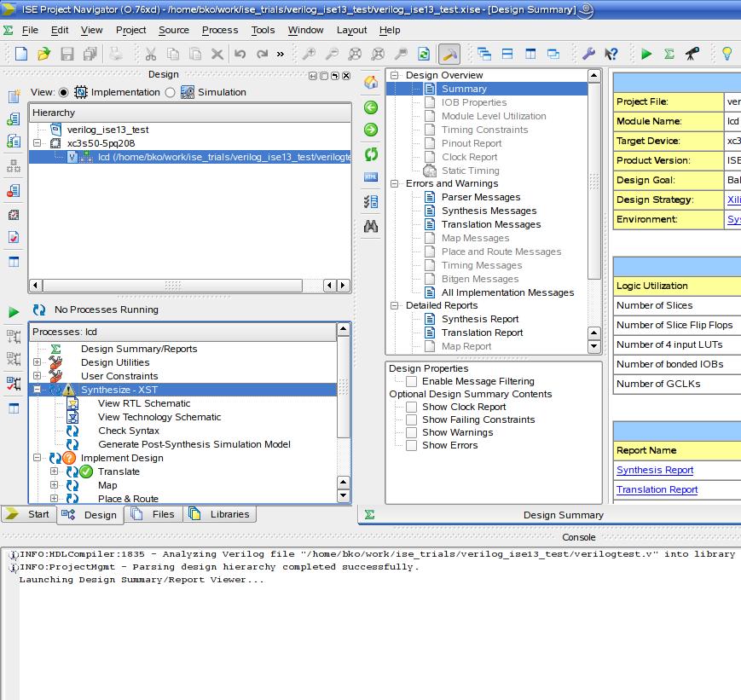Check Show Failing Constraints option
Viewport: 741px width, 700px height.
click(412, 419)
